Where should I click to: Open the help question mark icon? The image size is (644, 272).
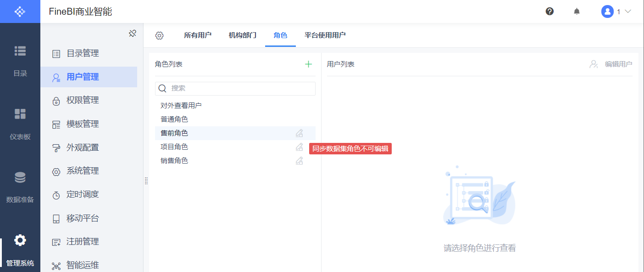click(x=550, y=11)
